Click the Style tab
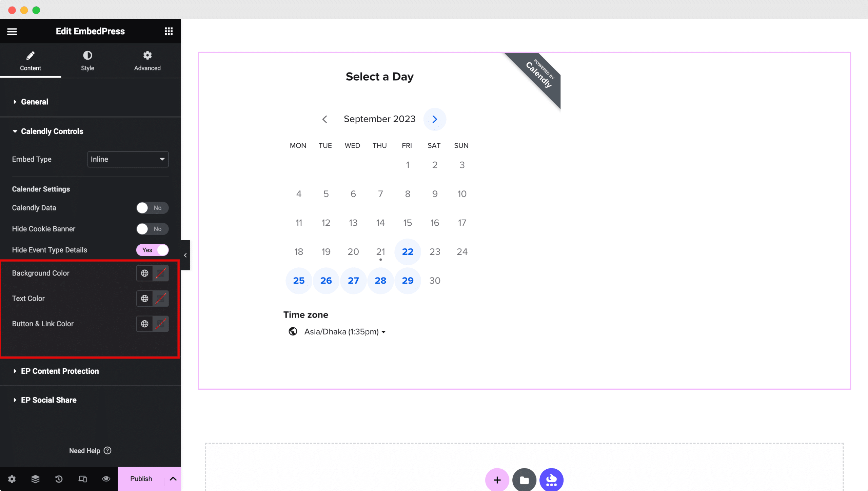Screen dimensions: 868x491 [x=87, y=60]
